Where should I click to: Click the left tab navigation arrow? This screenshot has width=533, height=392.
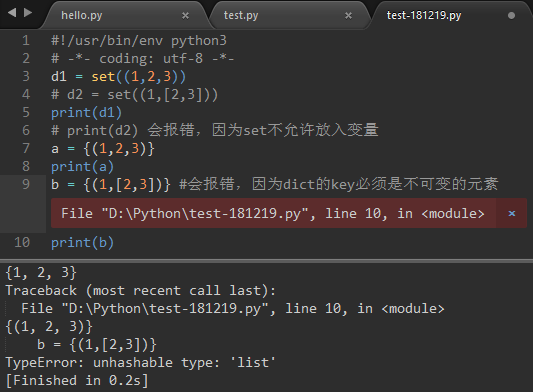pyautogui.click(x=12, y=13)
